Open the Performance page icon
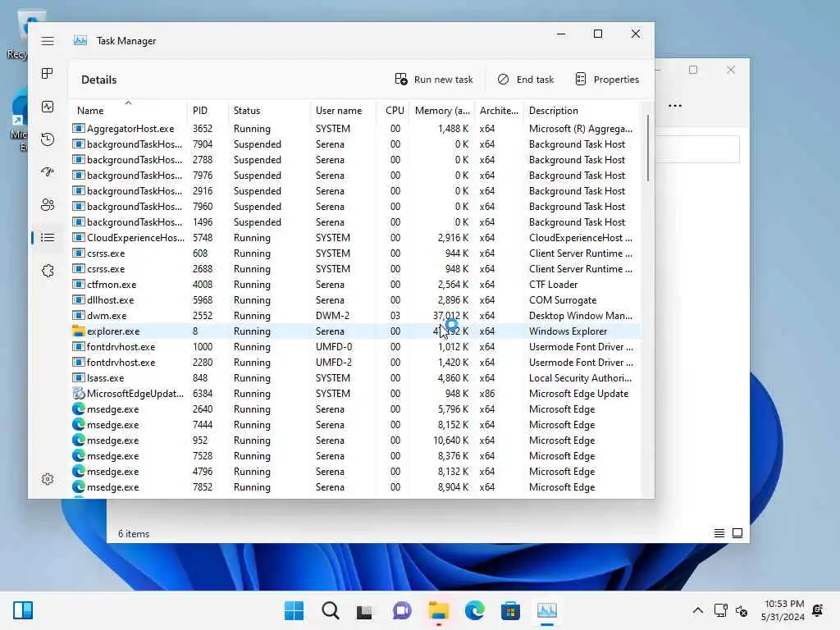The image size is (840, 630). point(47,107)
